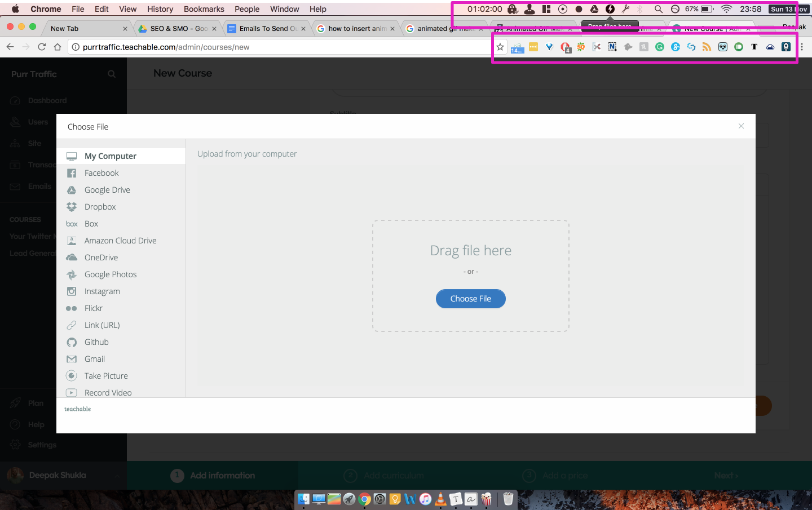
Task: Open the Bookmarks menu
Action: [x=204, y=9]
